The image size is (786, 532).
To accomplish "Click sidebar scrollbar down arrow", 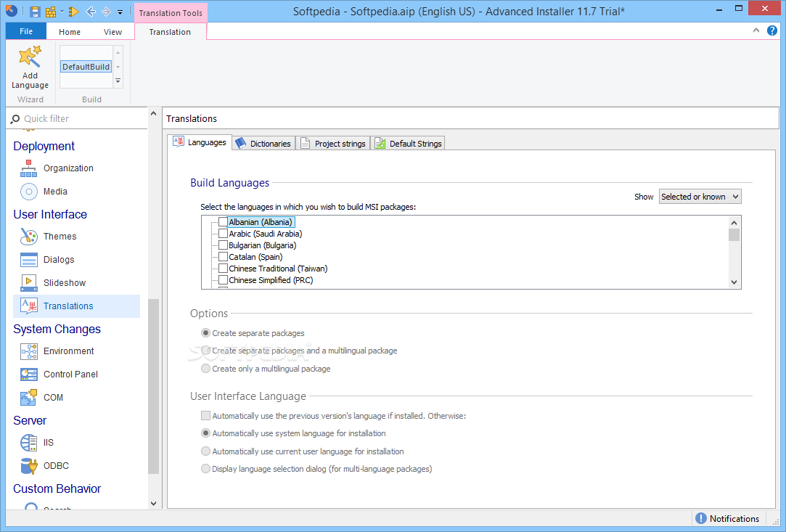I will [153, 504].
